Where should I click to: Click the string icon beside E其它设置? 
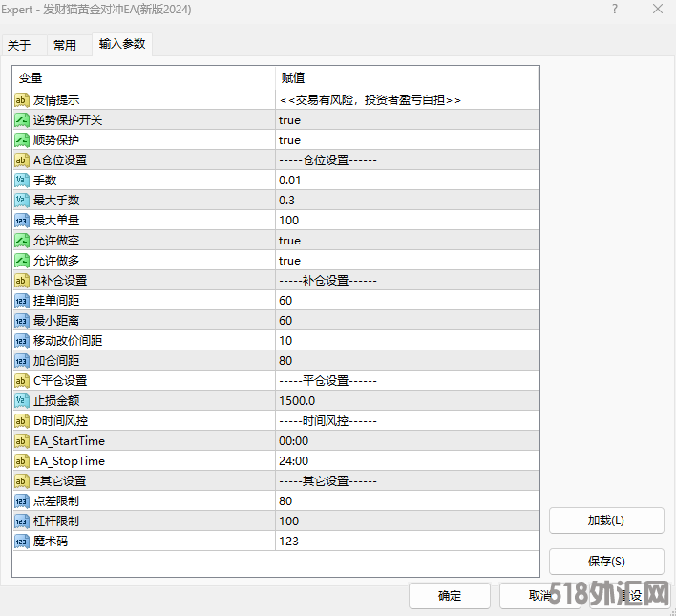click(x=22, y=481)
